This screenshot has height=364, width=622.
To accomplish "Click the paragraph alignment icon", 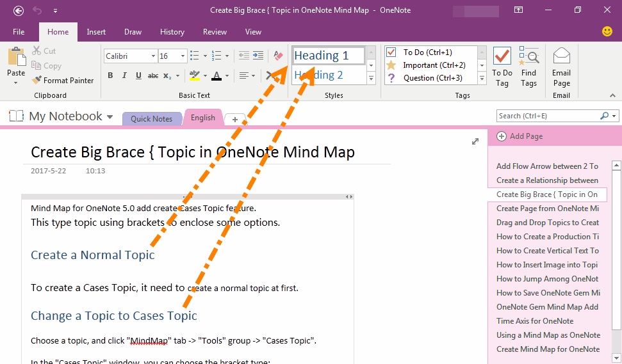I will (244, 75).
